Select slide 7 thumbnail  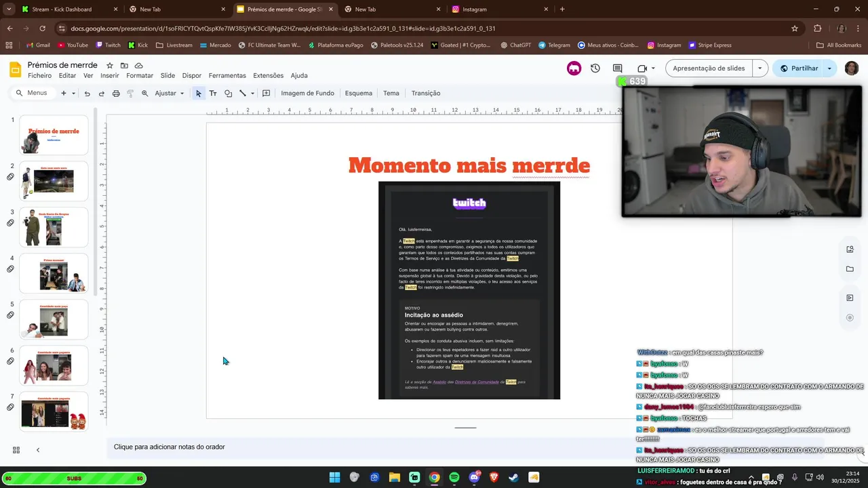[54, 411]
